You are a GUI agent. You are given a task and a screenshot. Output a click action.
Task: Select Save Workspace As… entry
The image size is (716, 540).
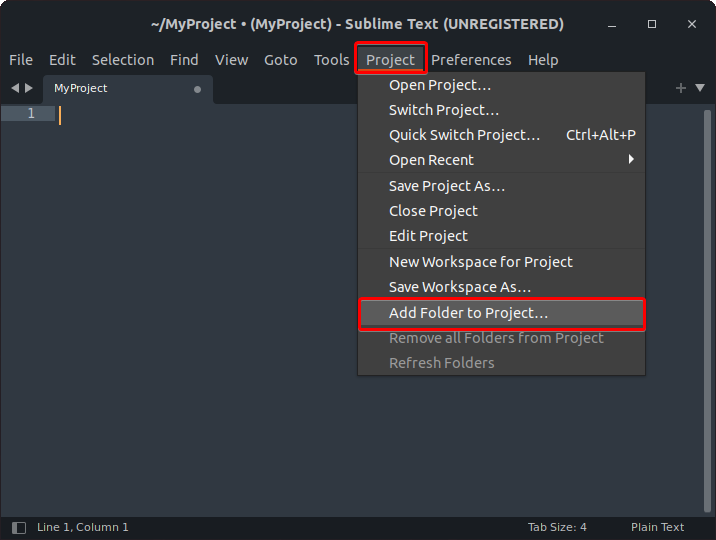click(x=501, y=287)
